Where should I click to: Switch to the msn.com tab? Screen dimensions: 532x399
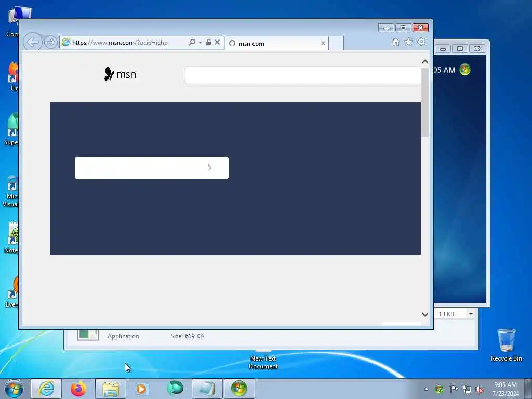tap(276, 43)
